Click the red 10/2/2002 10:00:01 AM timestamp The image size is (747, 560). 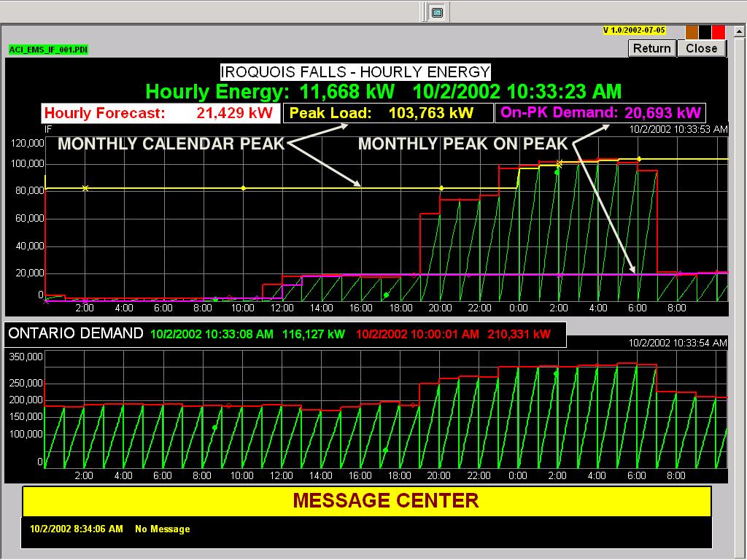(x=417, y=334)
